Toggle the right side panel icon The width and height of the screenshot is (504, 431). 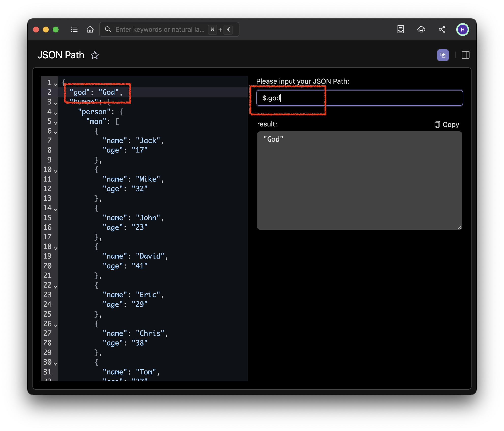pos(466,55)
